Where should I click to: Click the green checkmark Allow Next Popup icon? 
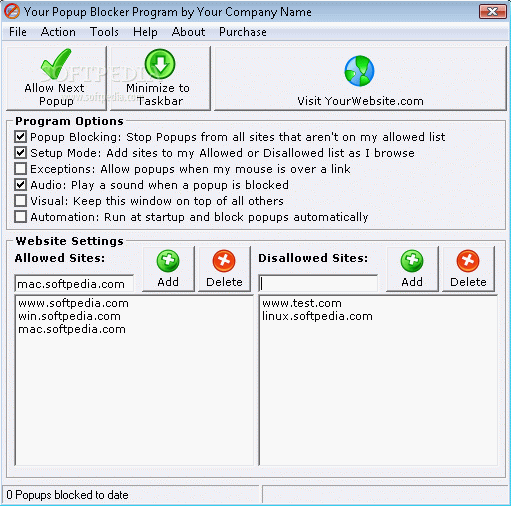(x=56, y=64)
